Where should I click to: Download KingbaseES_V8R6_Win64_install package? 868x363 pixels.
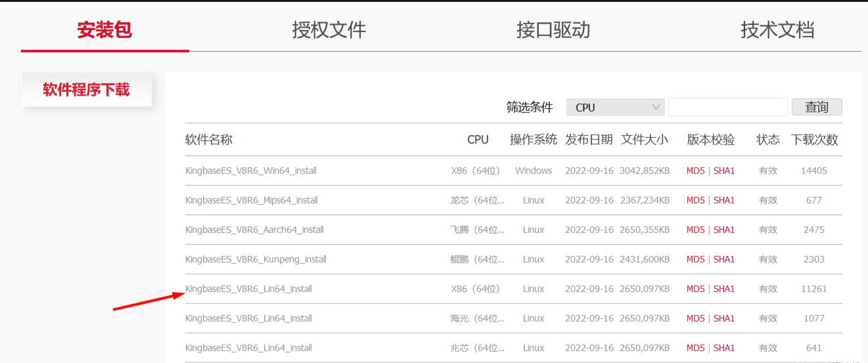[251, 171]
